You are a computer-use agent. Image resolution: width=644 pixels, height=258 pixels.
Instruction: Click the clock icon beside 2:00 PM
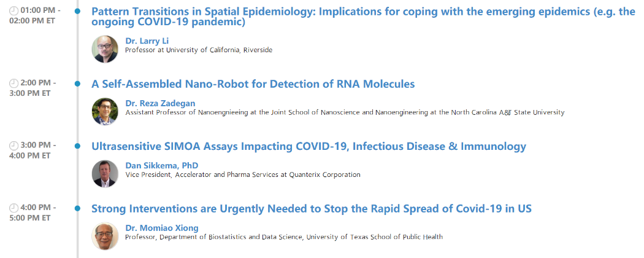point(13,83)
